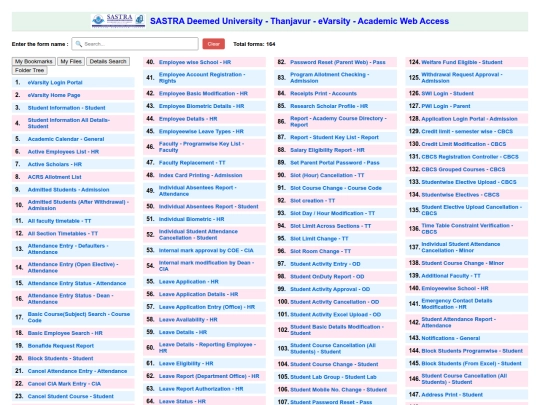Image resolution: width=540 pixels, height=405 pixels.
Task: Open Admitted Students - Admission
Action: click(x=69, y=190)
